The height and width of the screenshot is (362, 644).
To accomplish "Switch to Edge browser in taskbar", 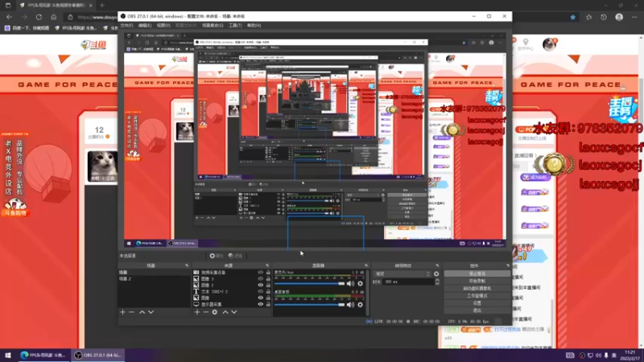I will [x=43, y=355].
